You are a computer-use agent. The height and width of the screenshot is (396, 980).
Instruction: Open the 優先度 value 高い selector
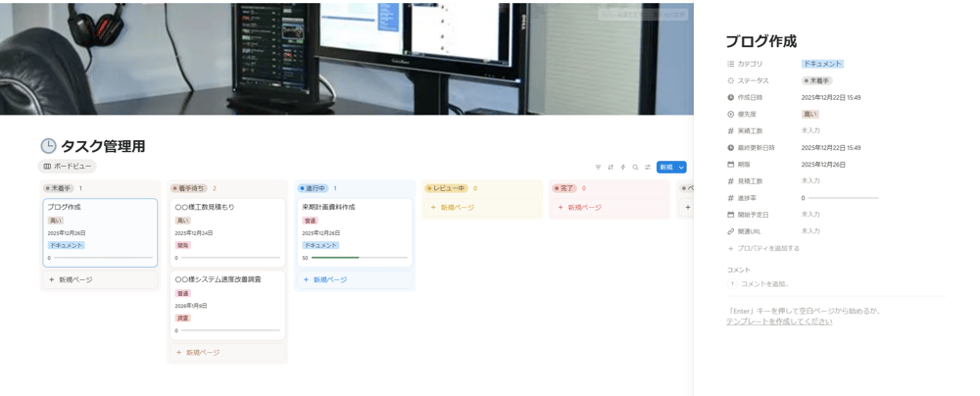809,115
